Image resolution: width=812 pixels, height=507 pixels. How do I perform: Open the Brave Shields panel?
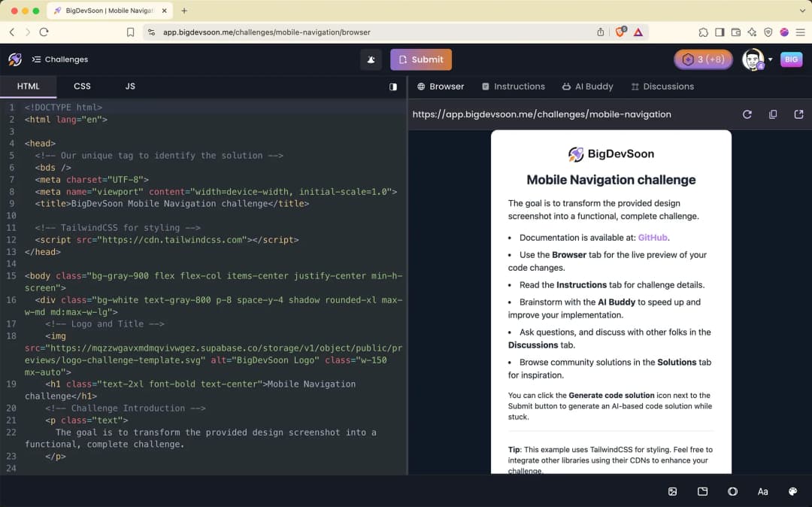pyautogui.click(x=620, y=32)
